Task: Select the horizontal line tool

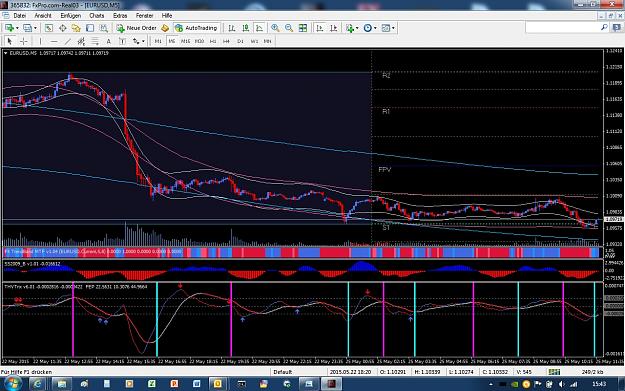Action: pyautogui.click(x=54, y=41)
